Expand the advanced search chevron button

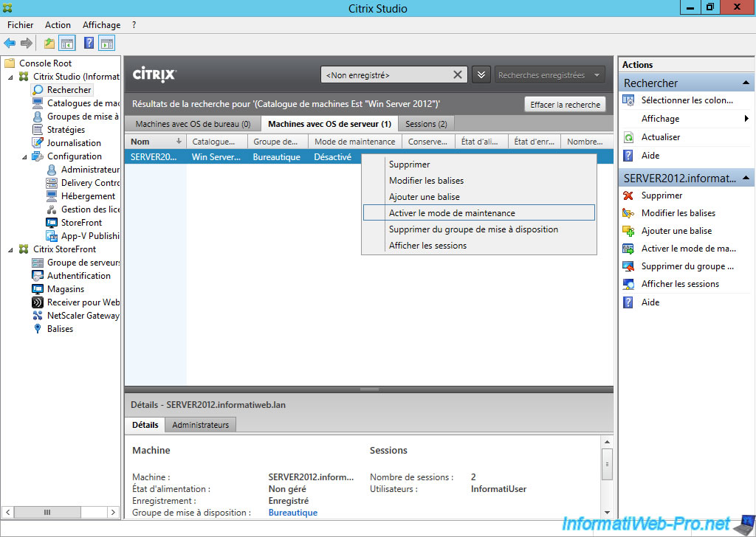click(x=481, y=75)
